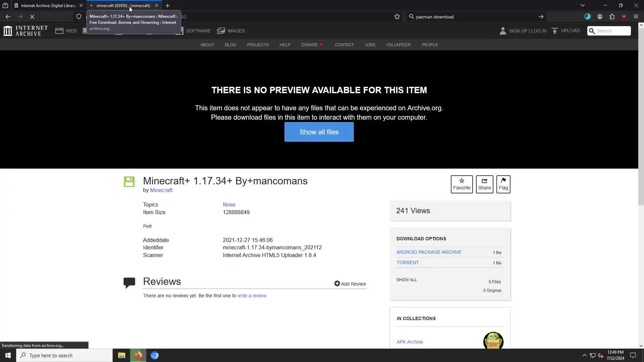Screen dimensions: 644x362
Task: Switch to the Internet Archive Digital Library tab
Action: [x=48, y=6]
